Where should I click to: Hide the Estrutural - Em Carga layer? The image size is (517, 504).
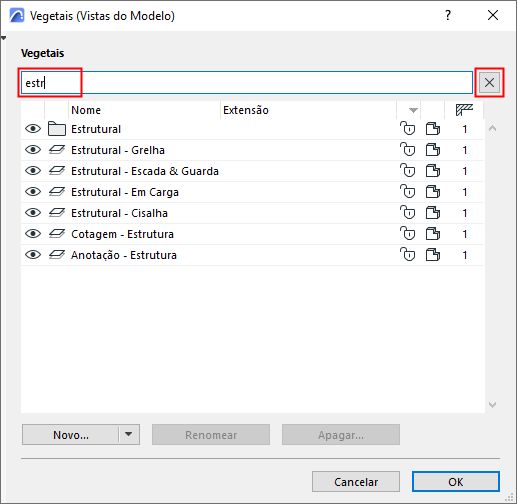(33, 192)
